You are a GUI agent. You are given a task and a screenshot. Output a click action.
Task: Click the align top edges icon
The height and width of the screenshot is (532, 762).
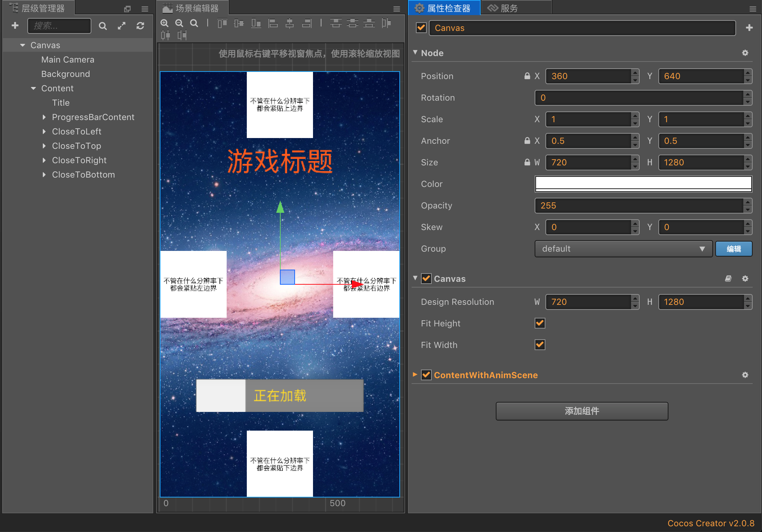pos(222,23)
